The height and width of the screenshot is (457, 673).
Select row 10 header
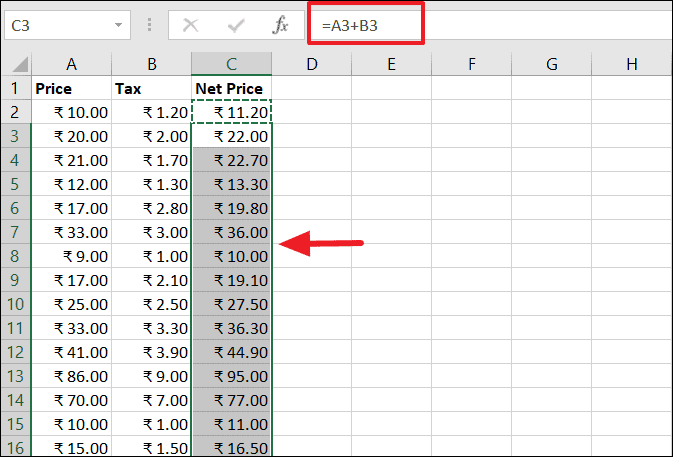pos(16,304)
